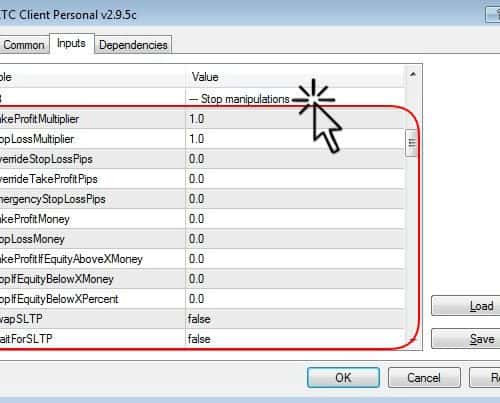The height and width of the screenshot is (403, 500).
Task: Click the scrollbar up arrow
Action: (412, 74)
